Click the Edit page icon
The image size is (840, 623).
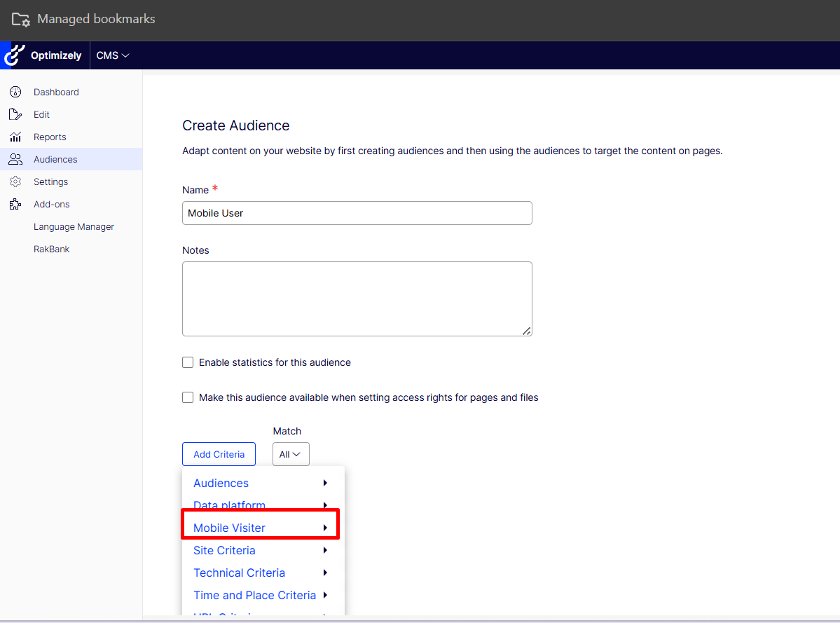pos(15,114)
